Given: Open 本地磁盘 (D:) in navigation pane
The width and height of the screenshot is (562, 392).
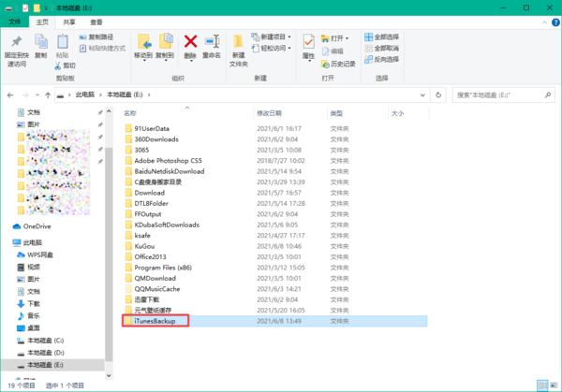Looking at the screenshot, I should (x=46, y=353).
